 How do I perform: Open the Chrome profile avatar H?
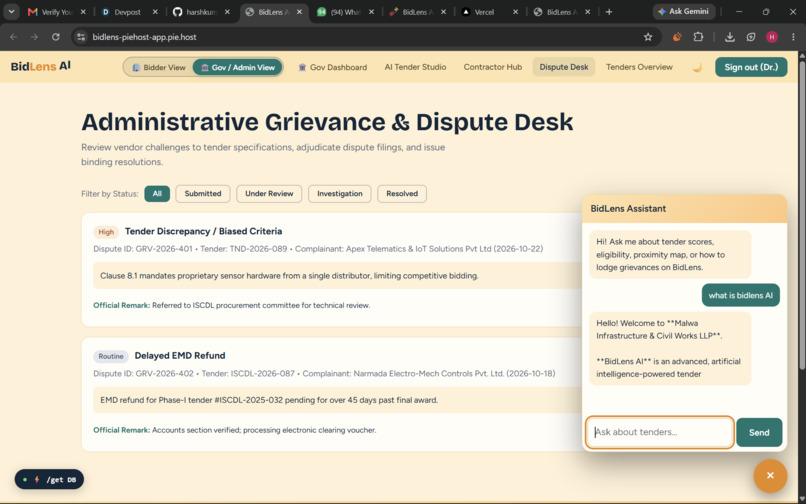[x=772, y=37]
